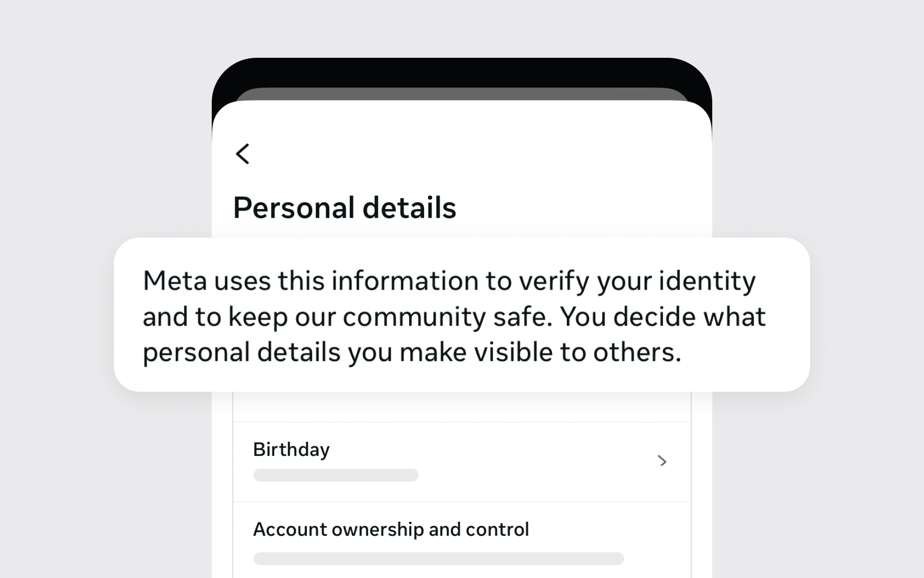Open the Account ownership and control section
The width and height of the screenshot is (924, 578).
[x=391, y=529]
